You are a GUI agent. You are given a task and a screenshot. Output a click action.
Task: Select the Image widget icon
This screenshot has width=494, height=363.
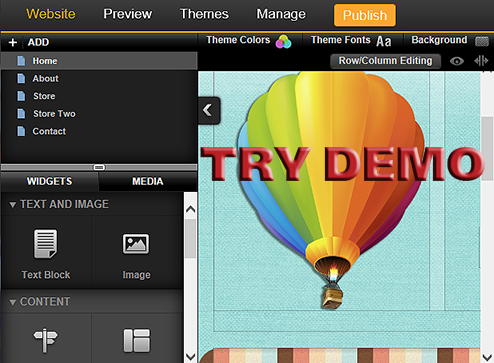(136, 244)
